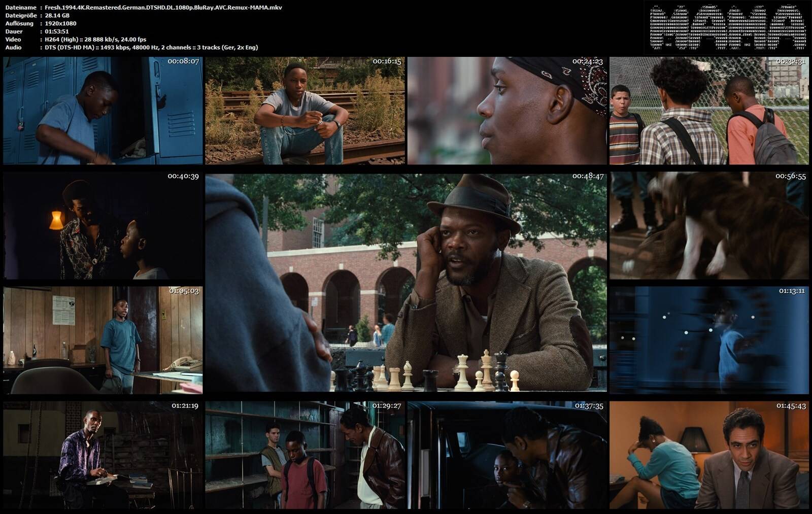Viewport: 812px width, 514px height.
Task: Select the thumbnail of the child inside a dark car
Action: tap(507, 455)
